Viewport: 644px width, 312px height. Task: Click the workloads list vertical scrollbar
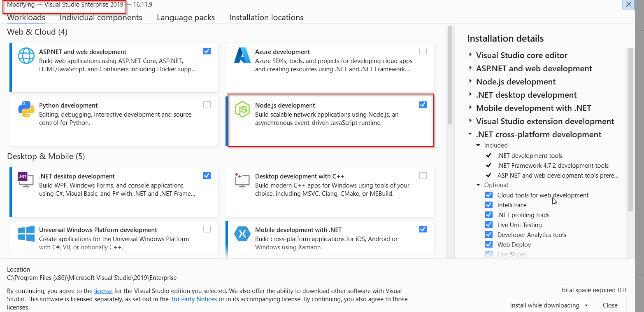click(450, 75)
